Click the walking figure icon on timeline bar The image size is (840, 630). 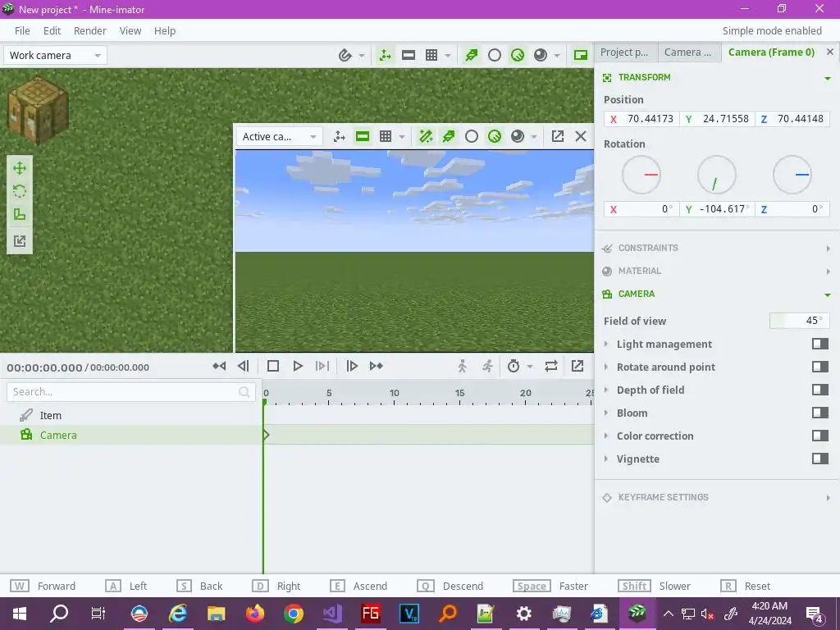[463, 366]
